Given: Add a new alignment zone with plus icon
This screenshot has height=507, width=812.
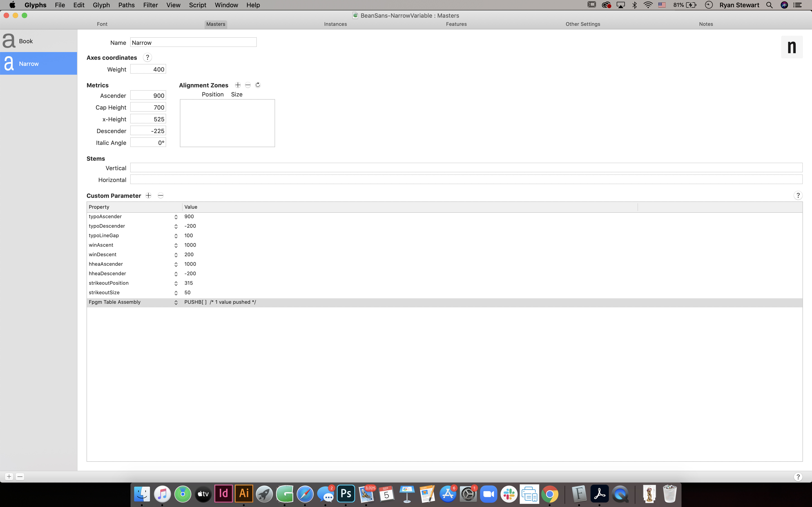Looking at the screenshot, I should 238,85.
